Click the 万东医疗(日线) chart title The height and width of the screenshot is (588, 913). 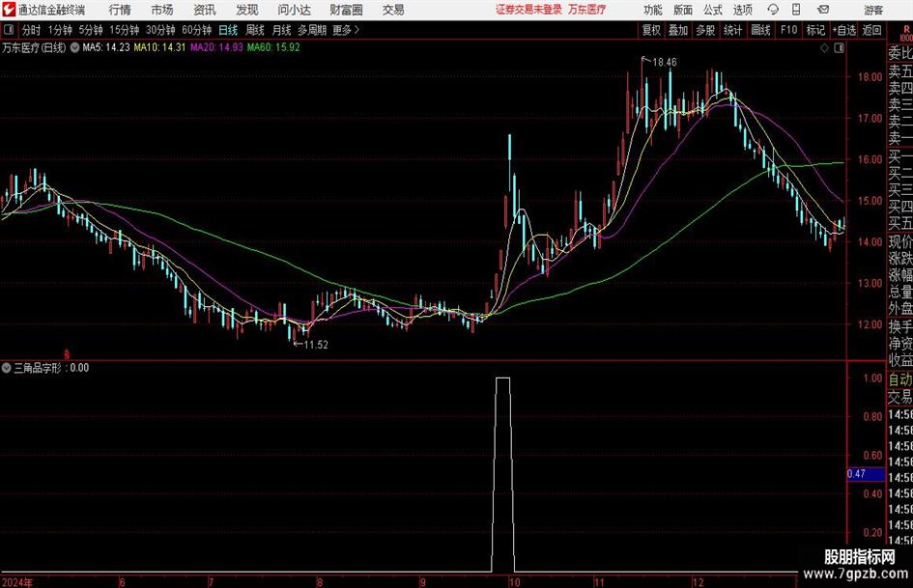[x=34, y=47]
